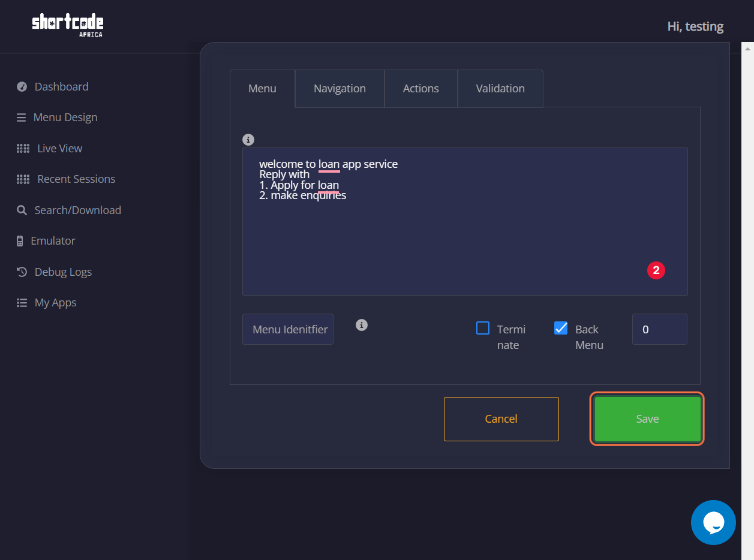The width and height of the screenshot is (754, 560).
Task: Open the Validation tab
Action: [x=500, y=89]
